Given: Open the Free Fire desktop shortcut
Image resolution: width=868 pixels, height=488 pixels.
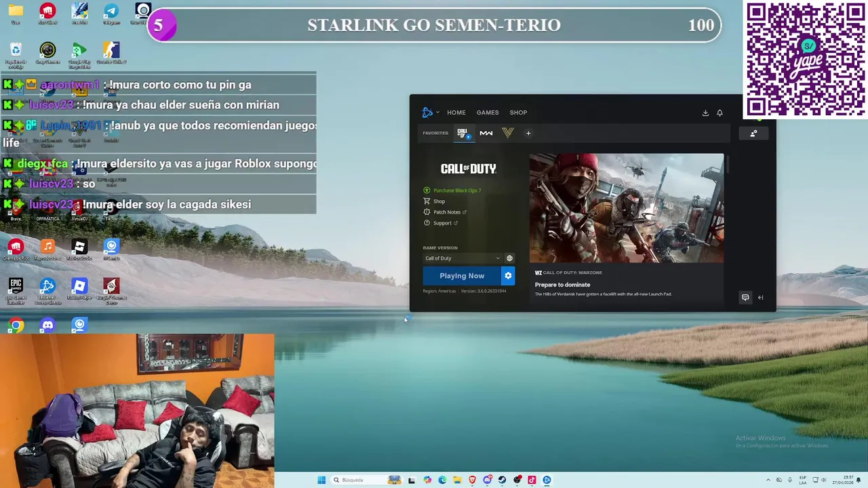Looking at the screenshot, I should click(x=79, y=14).
